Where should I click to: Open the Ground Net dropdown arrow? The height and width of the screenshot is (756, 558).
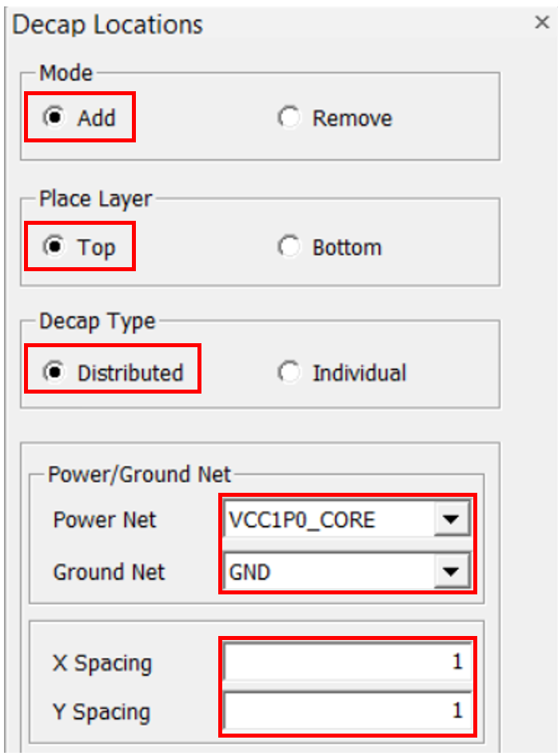[x=451, y=572]
